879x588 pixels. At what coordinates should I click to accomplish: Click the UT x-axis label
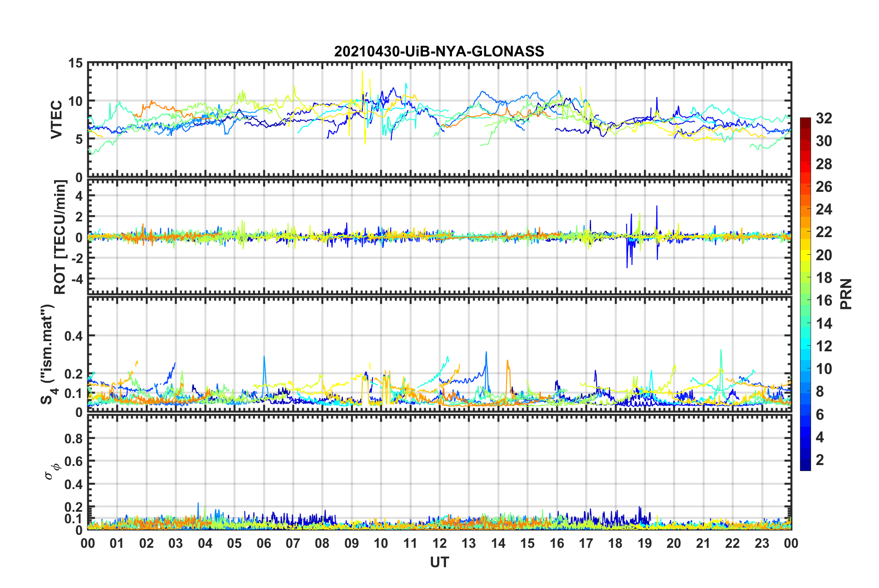point(439,562)
